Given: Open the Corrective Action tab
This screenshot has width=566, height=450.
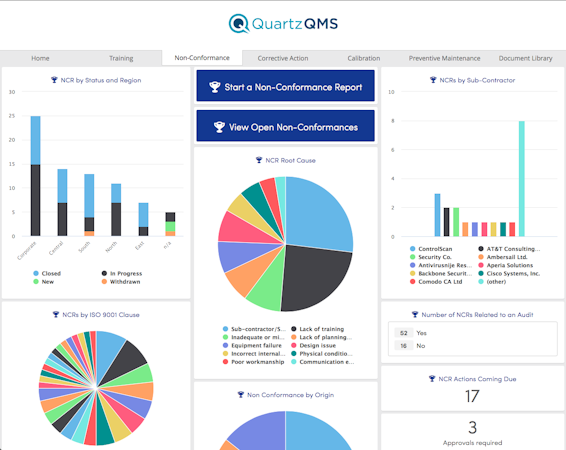Looking at the screenshot, I should 283,58.
